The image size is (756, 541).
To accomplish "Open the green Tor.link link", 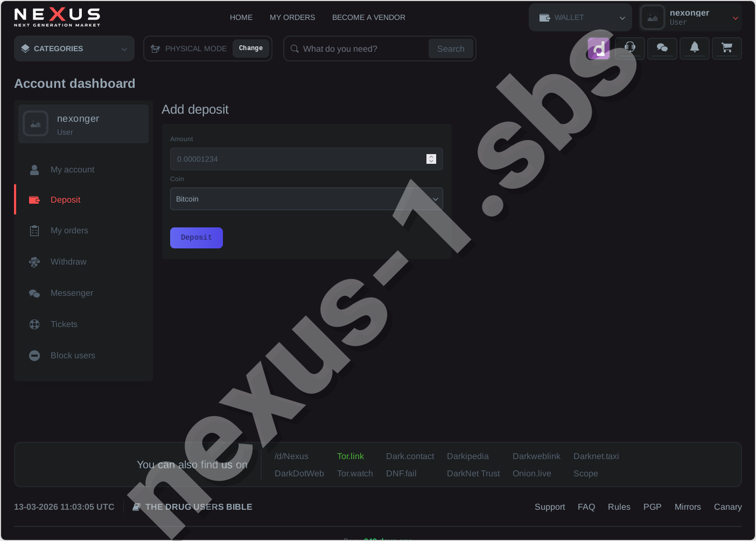I will 351,456.
